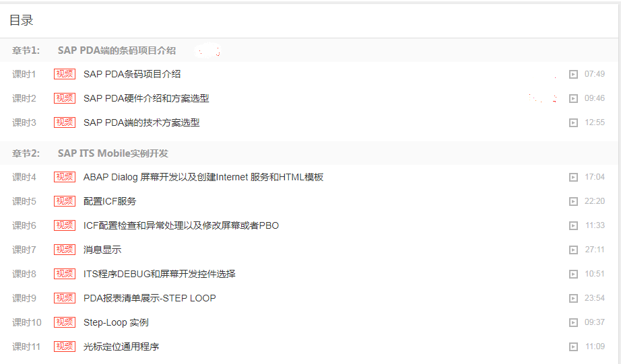This screenshot has height=364, width=621.
Task: Click duration text 22:20
Action: pyautogui.click(x=595, y=201)
